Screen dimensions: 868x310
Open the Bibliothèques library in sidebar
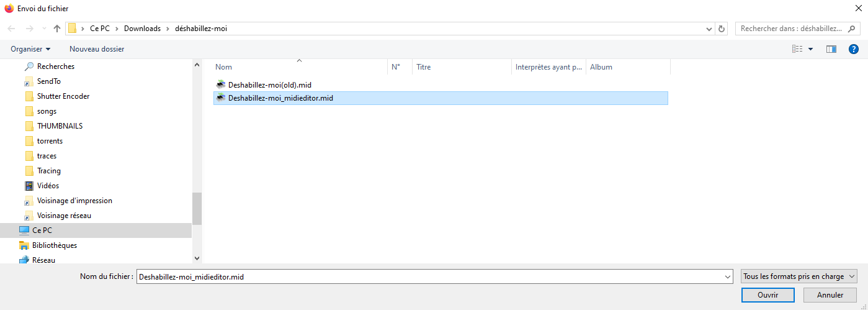click(54, 245)
